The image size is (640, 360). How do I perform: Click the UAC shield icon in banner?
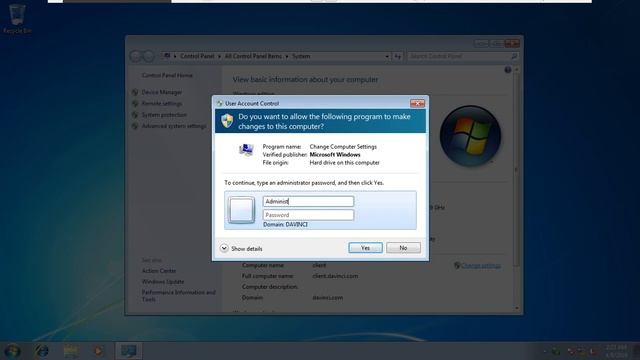point(227,121)
